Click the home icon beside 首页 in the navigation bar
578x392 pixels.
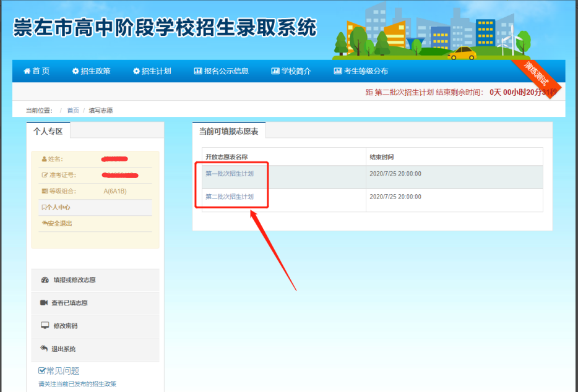(27, 71)
